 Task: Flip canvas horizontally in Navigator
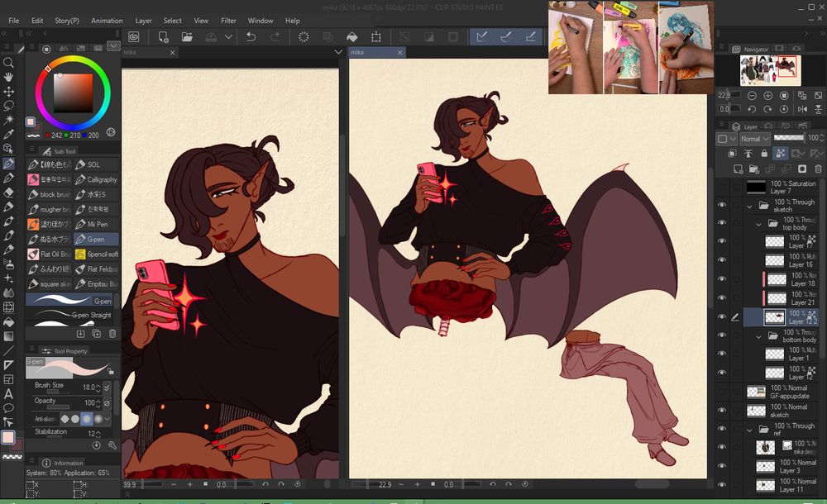pyautogui.click(x=802, y=109)
